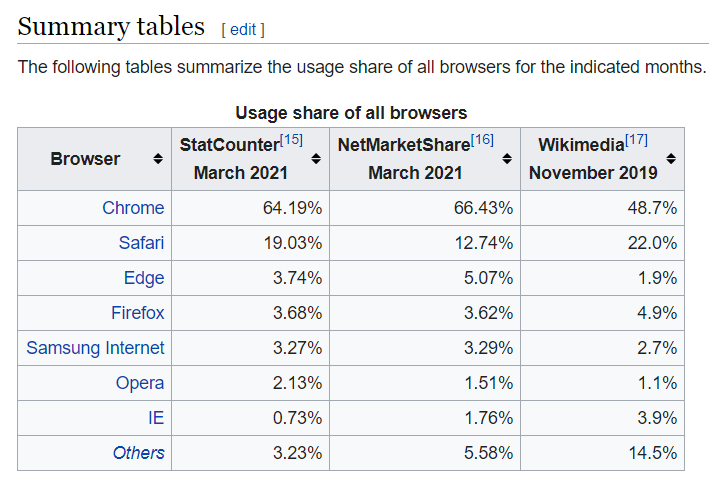Open the Edge article link
This screenshot has width=709, height=482.
[144, 278]
